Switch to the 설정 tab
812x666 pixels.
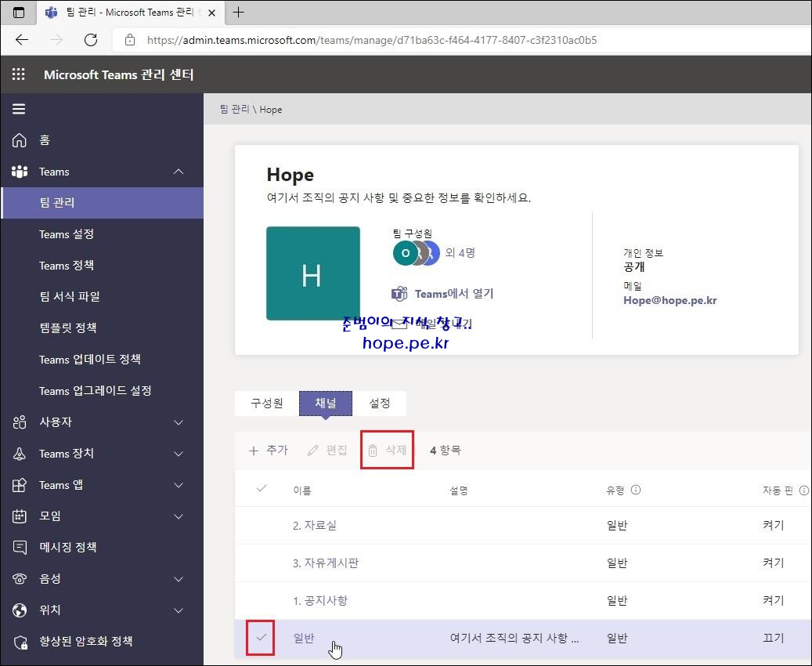(380, 404)
